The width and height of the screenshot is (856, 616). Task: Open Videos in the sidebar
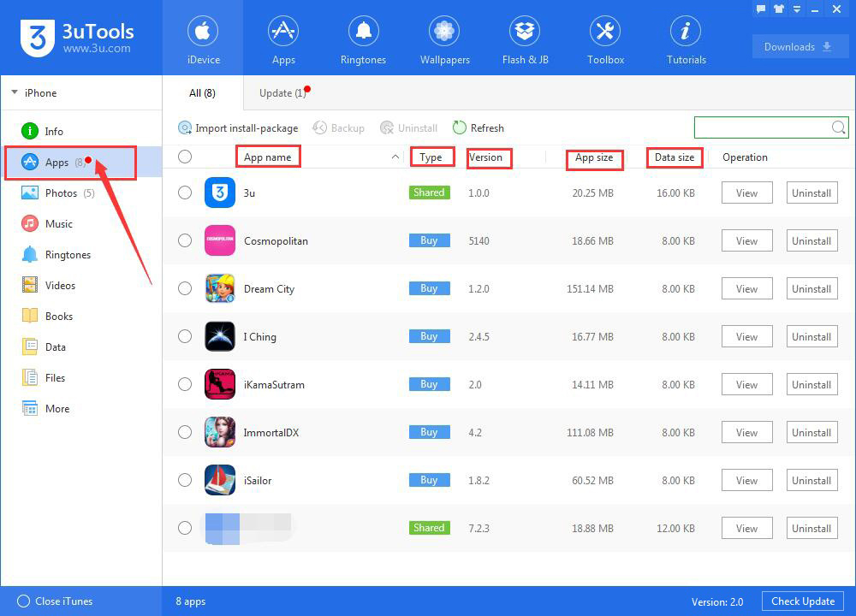(x=80, y=286)
